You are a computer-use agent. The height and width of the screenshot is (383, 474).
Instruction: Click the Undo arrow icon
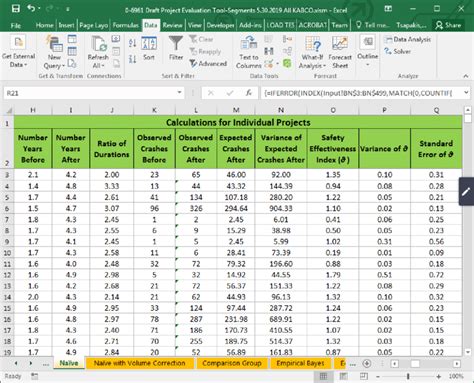[31, 8]
